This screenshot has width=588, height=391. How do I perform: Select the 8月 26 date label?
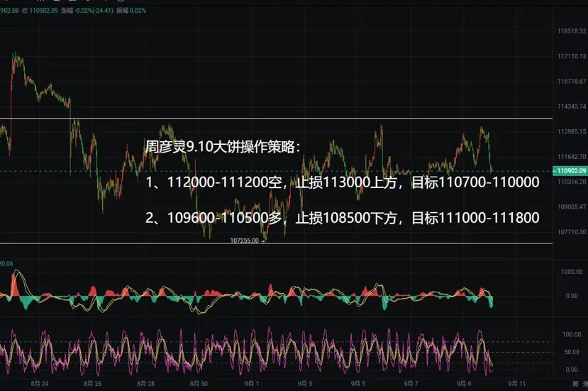coord(93,383)
